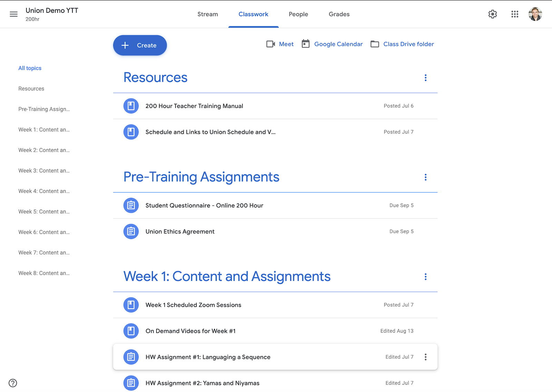Select All topics in sidebar
This screenshot has height=392, width=552.
pos(30,68)
